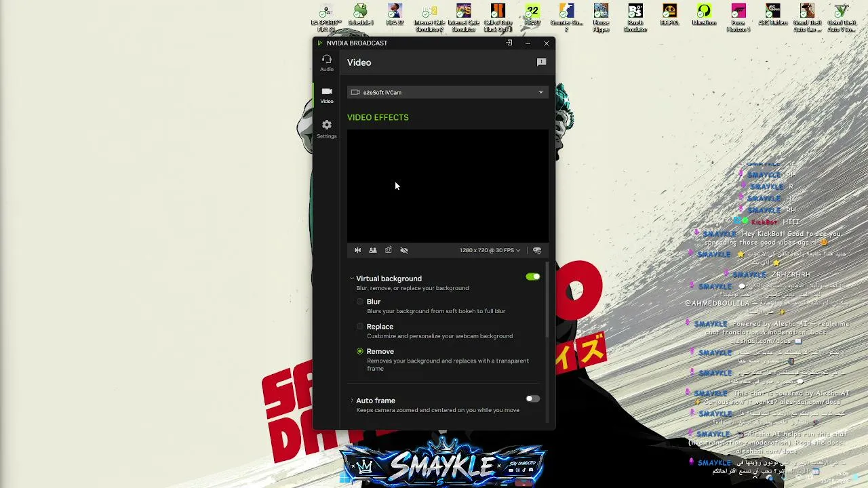The image size is (868, 488).
Task: Select the House Flipper desktop shortcut
Action: point(601,18)
